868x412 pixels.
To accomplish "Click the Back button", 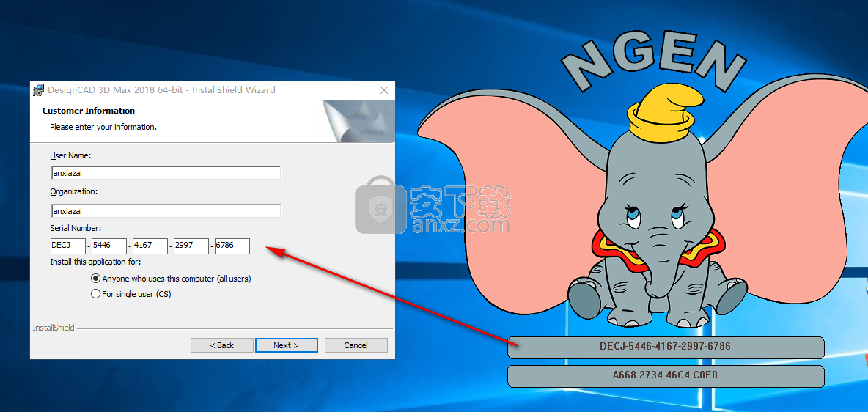I will click(222, 345).
